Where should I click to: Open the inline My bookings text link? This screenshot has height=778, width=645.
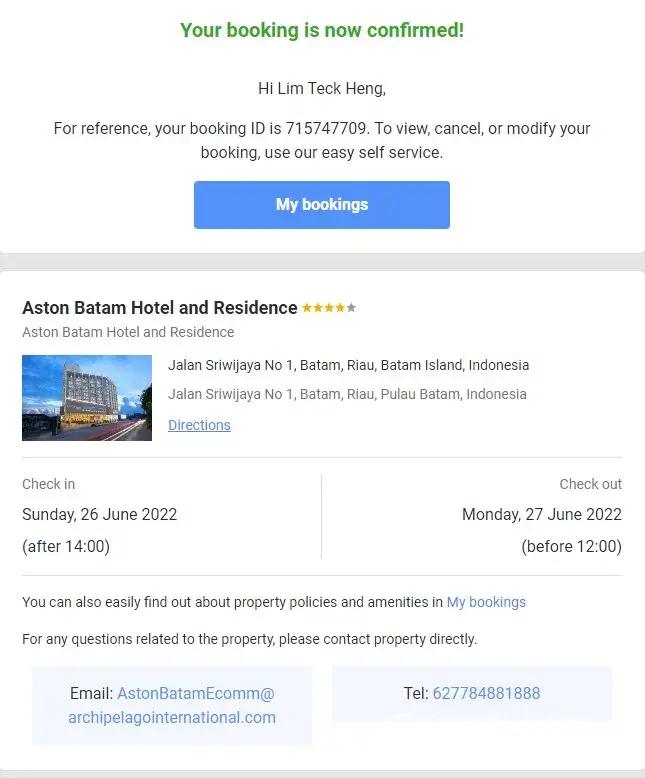point(486,602)
